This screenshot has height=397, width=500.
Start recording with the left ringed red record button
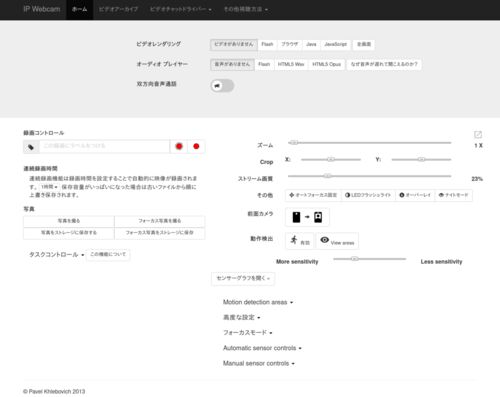(179, 146)
